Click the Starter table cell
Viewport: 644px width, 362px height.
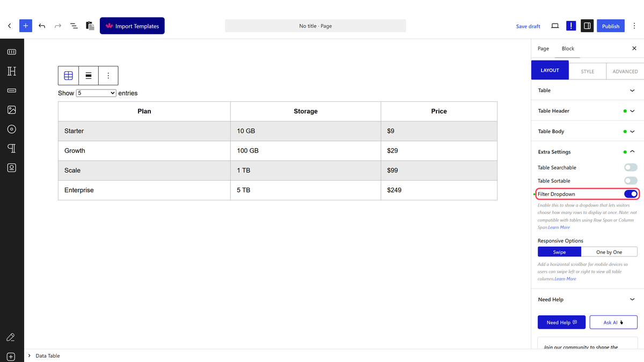coord(144,131)
